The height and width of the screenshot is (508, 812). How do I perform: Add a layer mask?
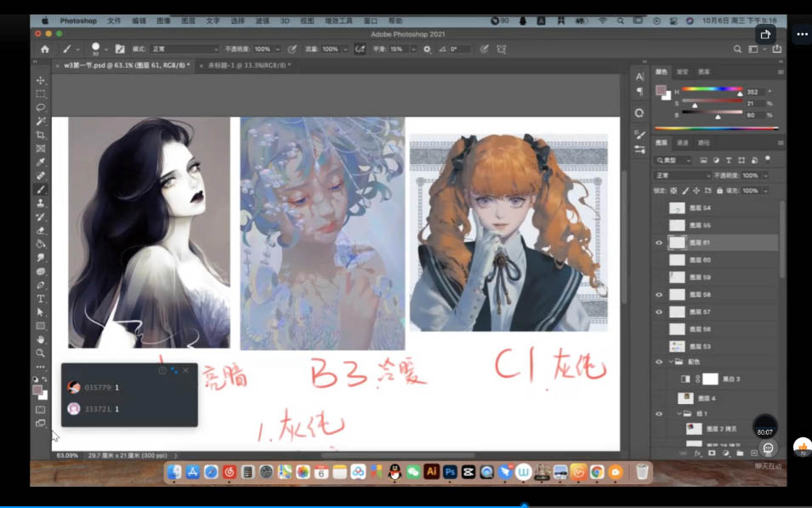click(712, 453)
